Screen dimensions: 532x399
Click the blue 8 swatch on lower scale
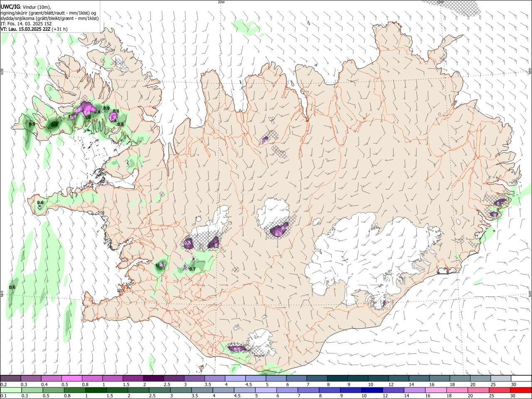[x=330, y=390]
